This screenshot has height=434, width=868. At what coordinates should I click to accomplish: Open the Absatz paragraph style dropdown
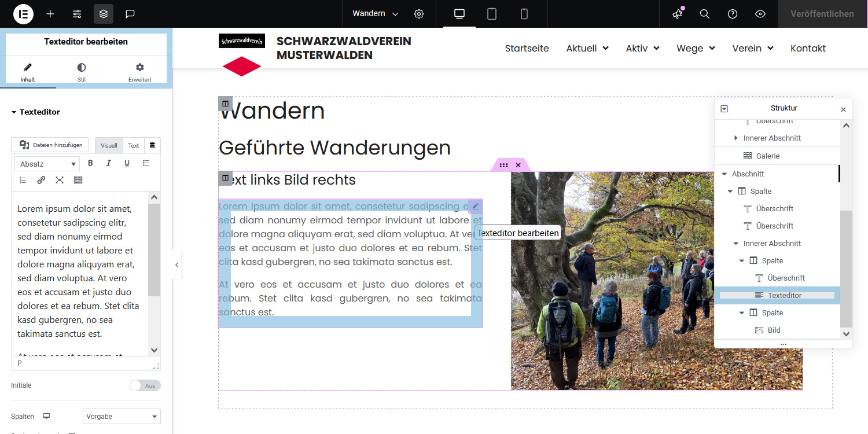[x=46, y=163]
